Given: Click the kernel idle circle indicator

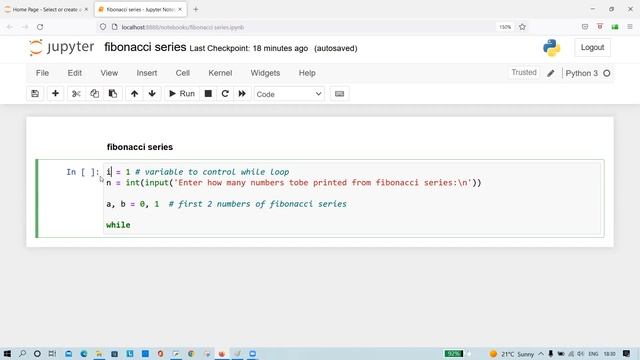Looking at the screenshot, I should coord(607,73).
